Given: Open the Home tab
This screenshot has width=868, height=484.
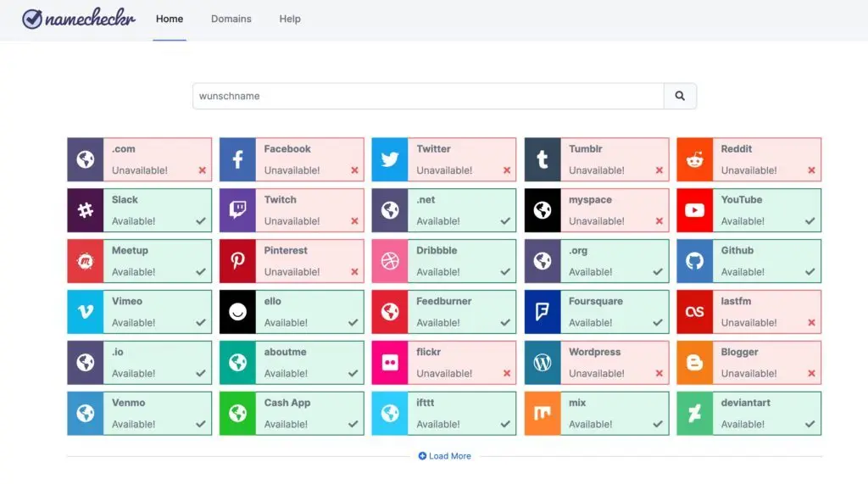Looking at the screenshot, I should [x=170, y=19].
